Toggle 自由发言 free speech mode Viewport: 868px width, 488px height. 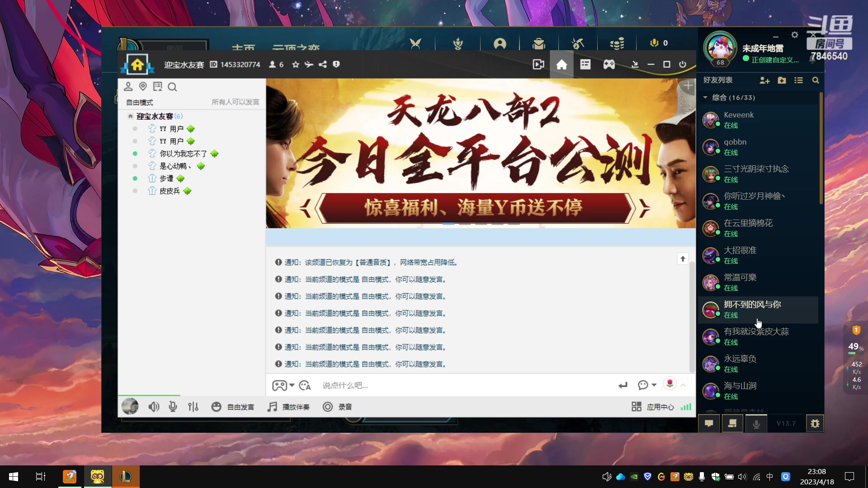tap(232, 407)
